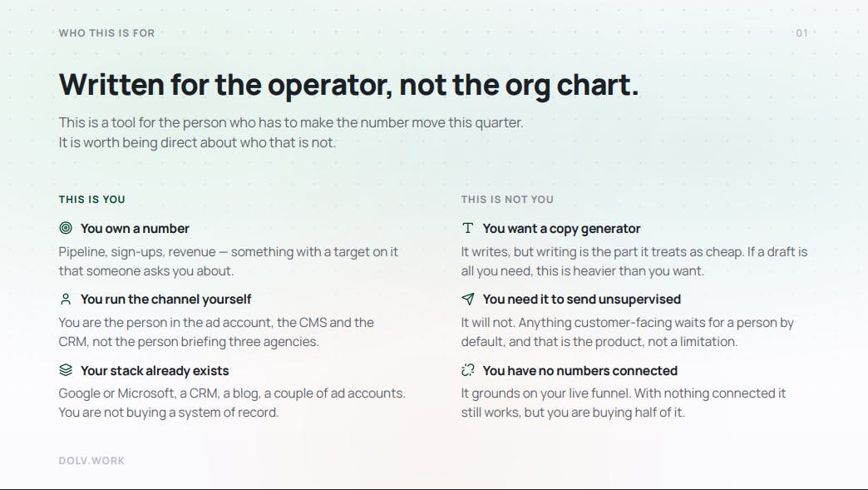Click the 01 page number indicator

point(801,33)
